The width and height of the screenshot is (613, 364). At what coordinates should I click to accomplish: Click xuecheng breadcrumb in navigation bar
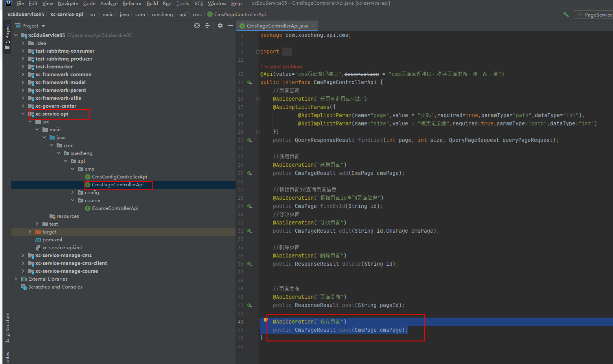tap(162, 15)
